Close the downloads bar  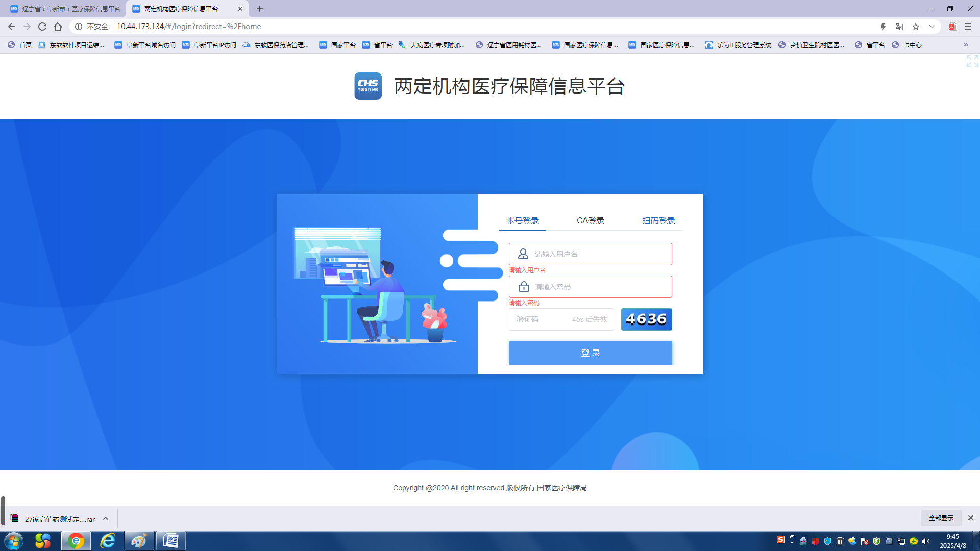pyautogui.click(x=971, y=518)
